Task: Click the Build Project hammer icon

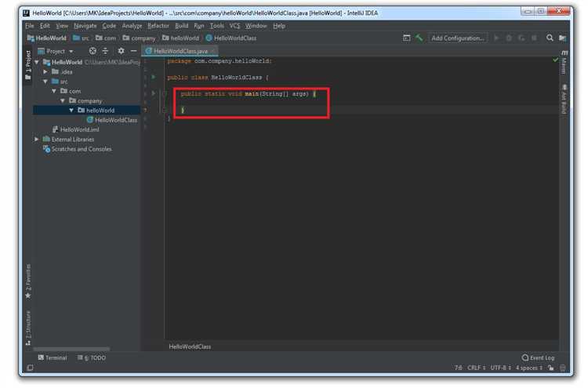Action: 419,38
